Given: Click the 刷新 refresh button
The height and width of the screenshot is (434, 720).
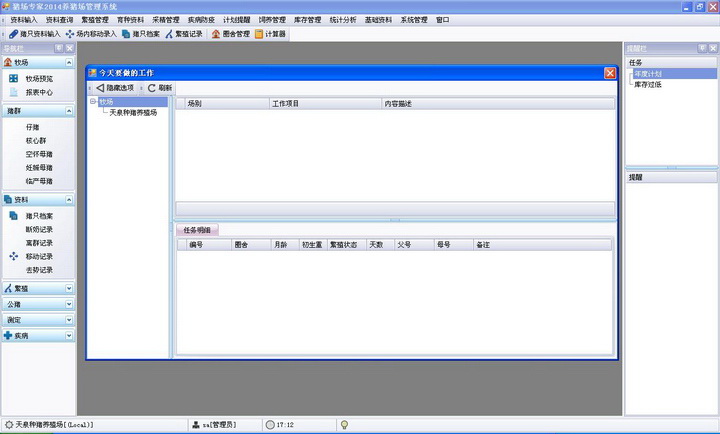Looking at the screenshot, I should 160,88.
